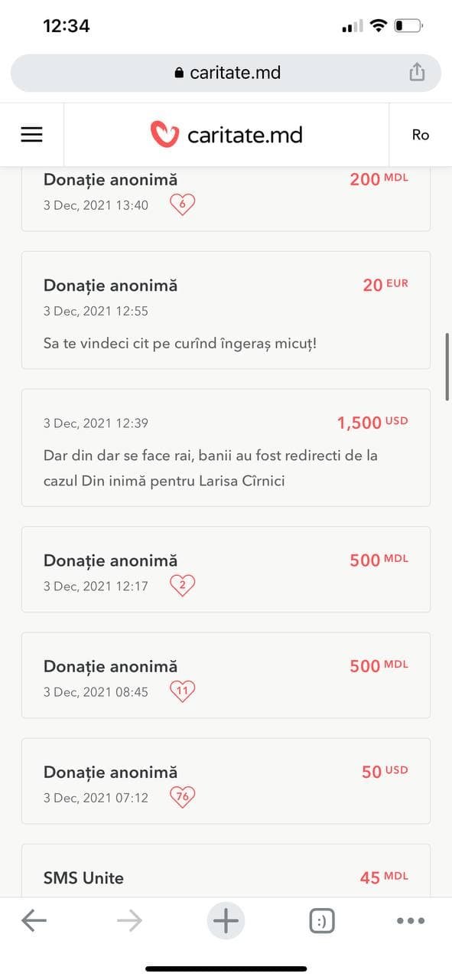Click the page scrollbar indicator

tap(447, 366)
